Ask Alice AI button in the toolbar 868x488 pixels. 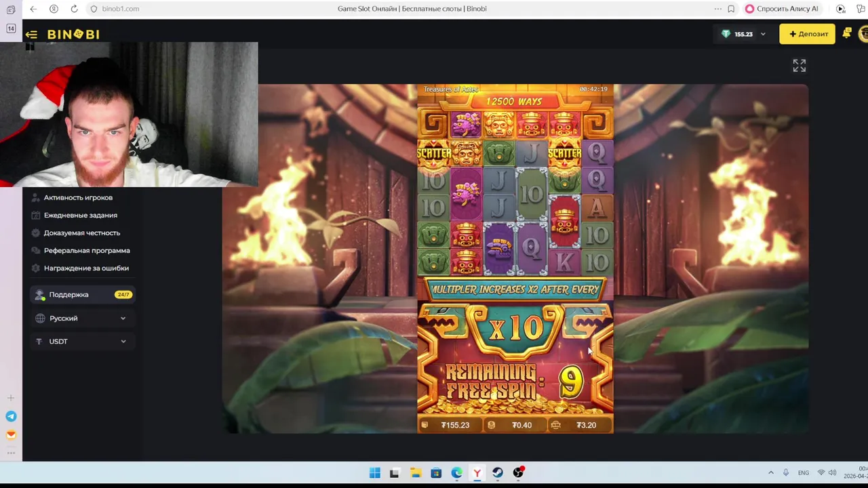782,9
